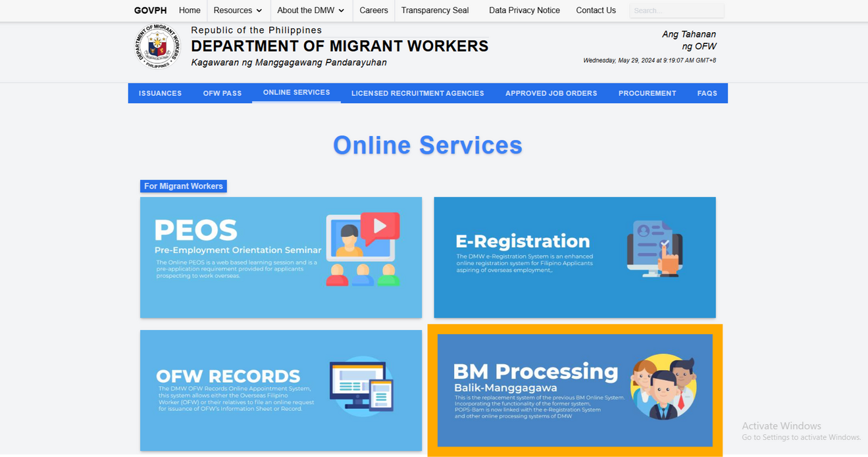Screen dimensions: 868x457
Task: Go to the Home page
Action: (x=190, y=11)
